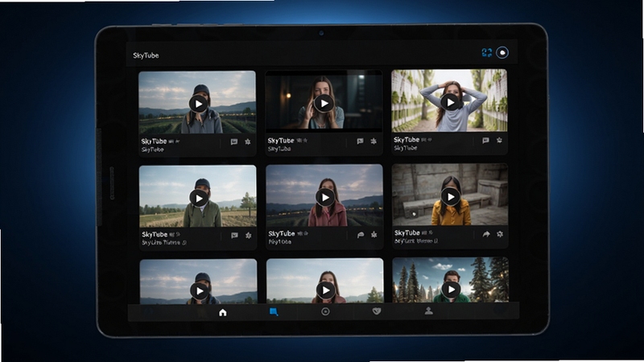
Task: Open comments on green jacket woman's video
Action: click(x=234, y=236)
